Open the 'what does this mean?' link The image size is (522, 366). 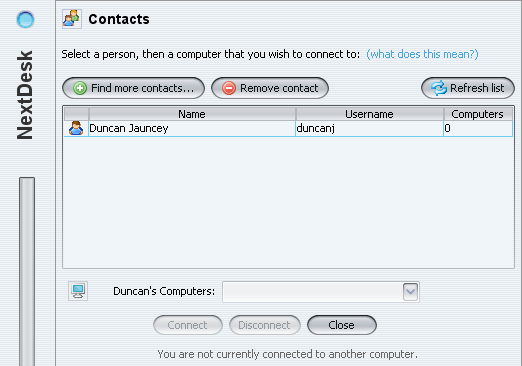pos(422,54)
